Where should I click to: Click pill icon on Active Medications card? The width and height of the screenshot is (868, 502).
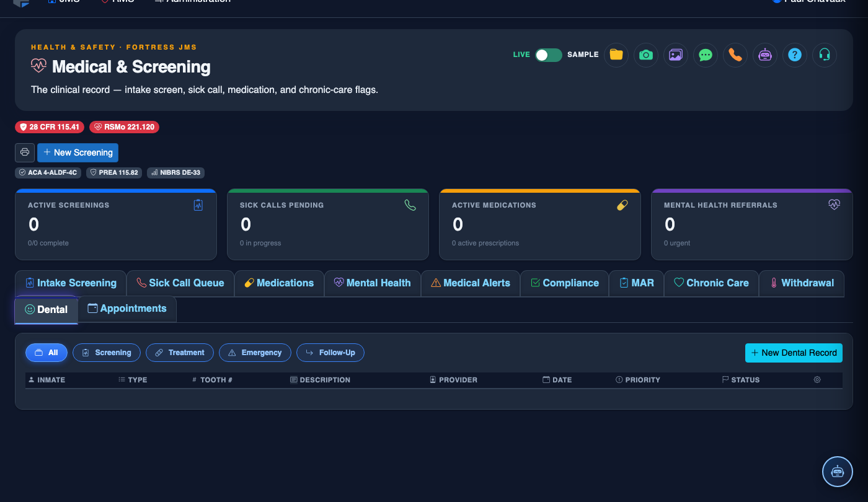click(x=622, y=205)
